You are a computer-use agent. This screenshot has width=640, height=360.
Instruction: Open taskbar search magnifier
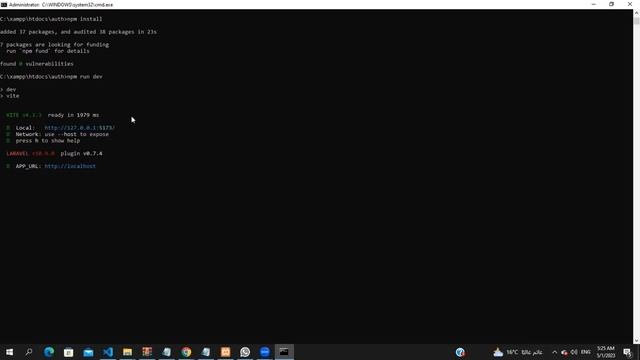tap(29, 352)
